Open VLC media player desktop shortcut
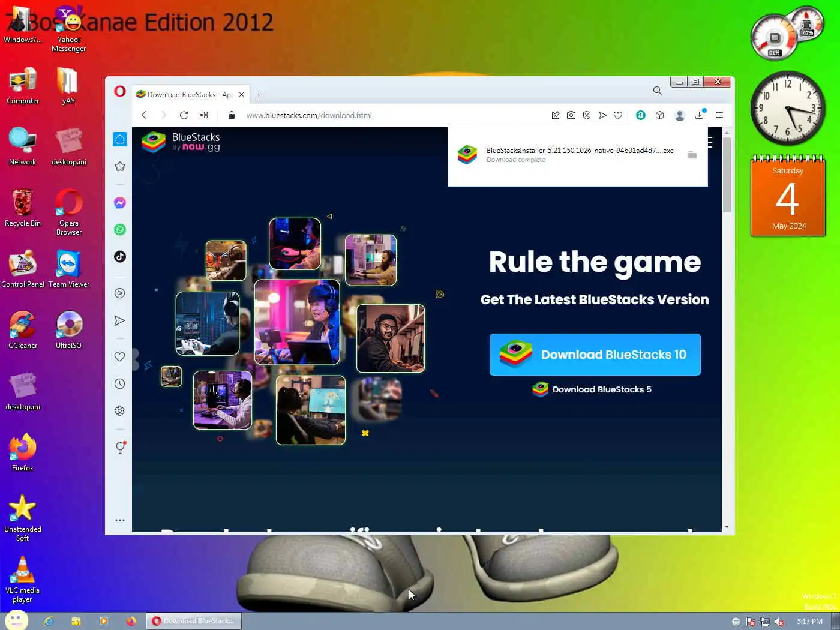Viewport: 840px width, 630px height. coord(23,580)
